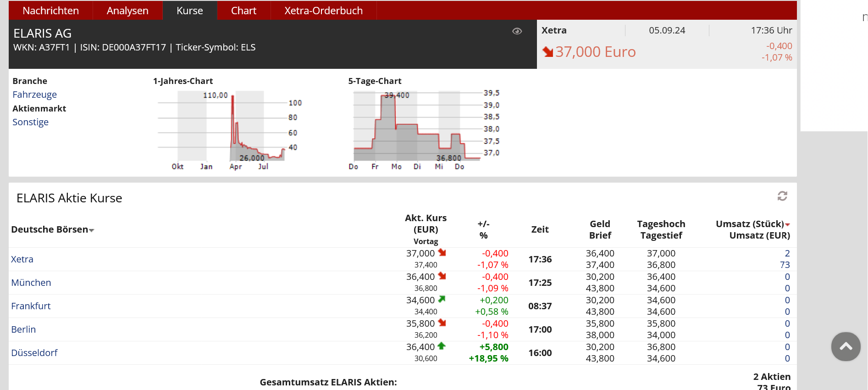Expand the Deutsche Börsen dropdown
The image size is (868, 390).
click(x=92, y=230)
